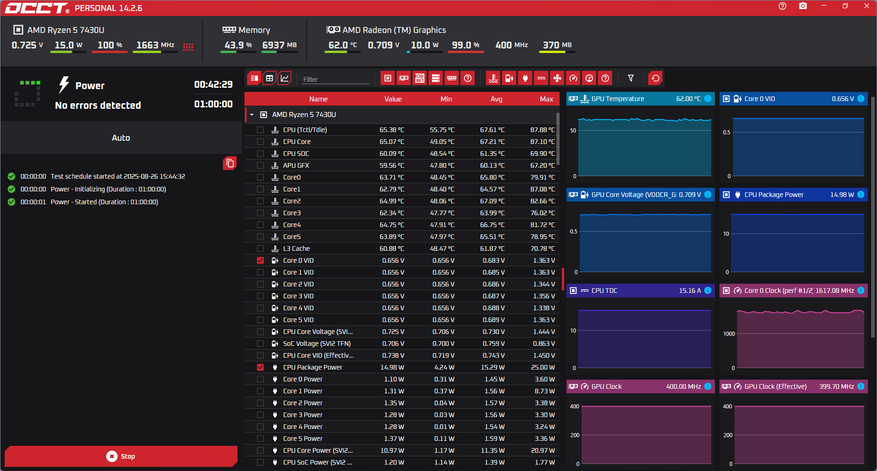Click the graphs panel vertical scrollbar
Image resolution: width=877 pixels, height=471 pixels.
pyautogui.click(x=874, y=219)
